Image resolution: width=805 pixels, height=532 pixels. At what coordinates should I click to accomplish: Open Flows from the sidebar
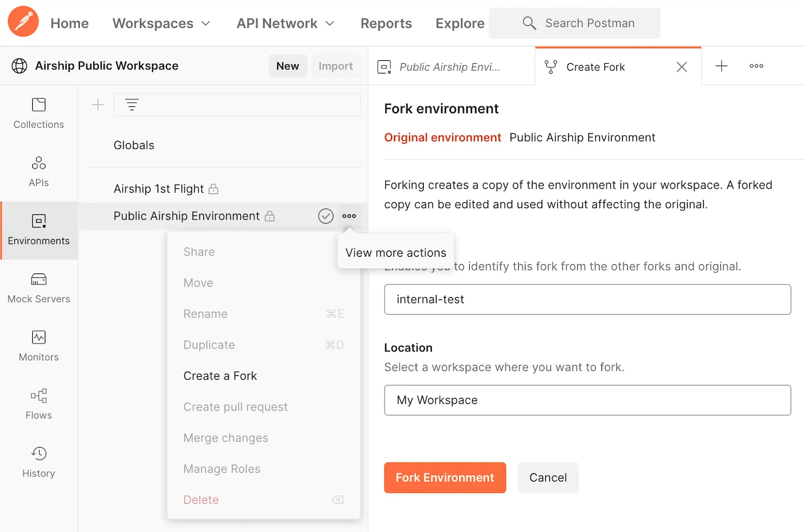coord(39,404)
